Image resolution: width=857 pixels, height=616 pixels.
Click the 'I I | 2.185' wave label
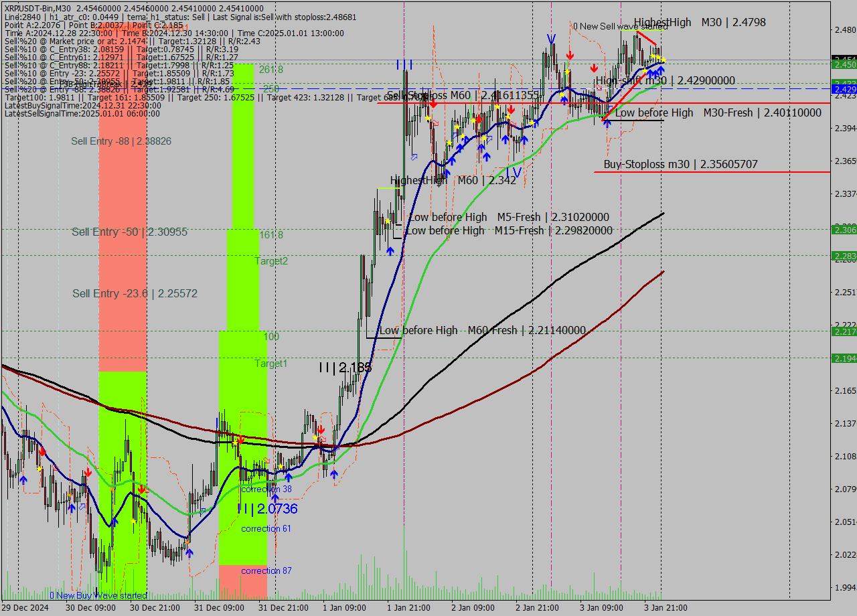pos(345,368)
